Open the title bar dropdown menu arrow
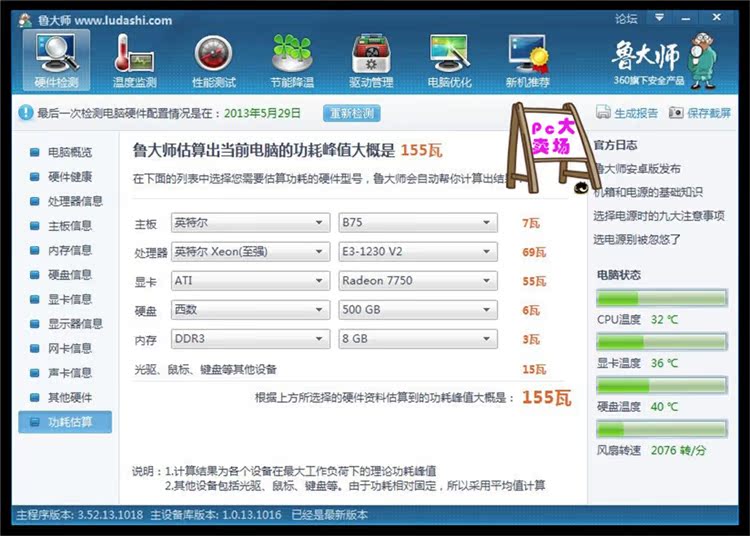750x536 pixels. click(x=659, y=18)
